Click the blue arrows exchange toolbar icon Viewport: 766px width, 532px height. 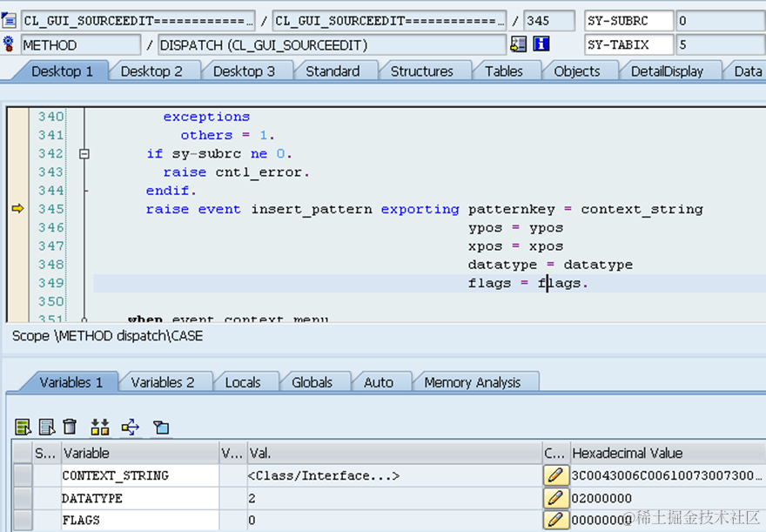pyautogui.click(x=131, y=427)
